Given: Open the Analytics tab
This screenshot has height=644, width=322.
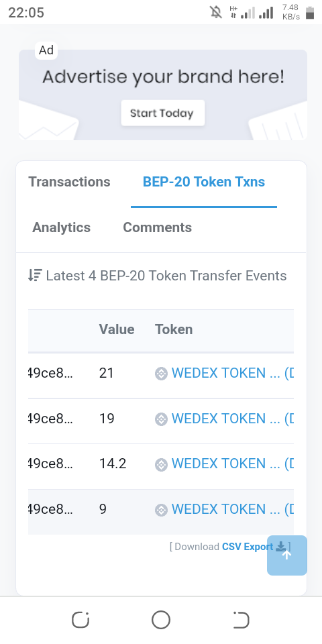Looking at the screenshot, I should coord(62,227).
